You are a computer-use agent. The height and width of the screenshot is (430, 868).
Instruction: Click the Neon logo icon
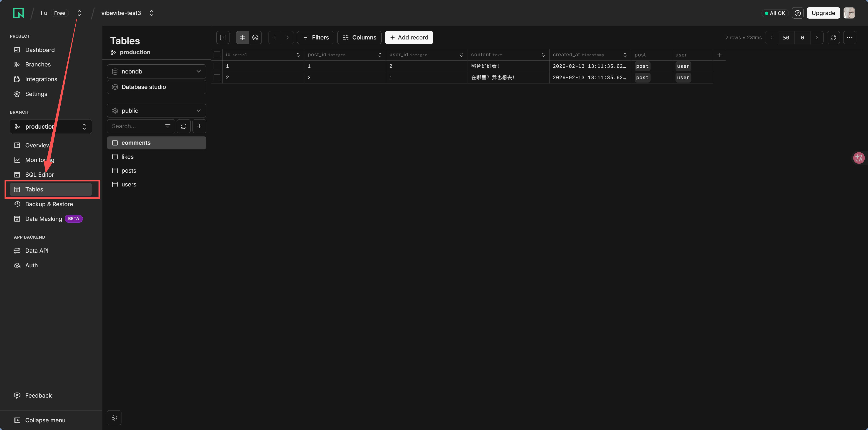[x=18, y=13]
